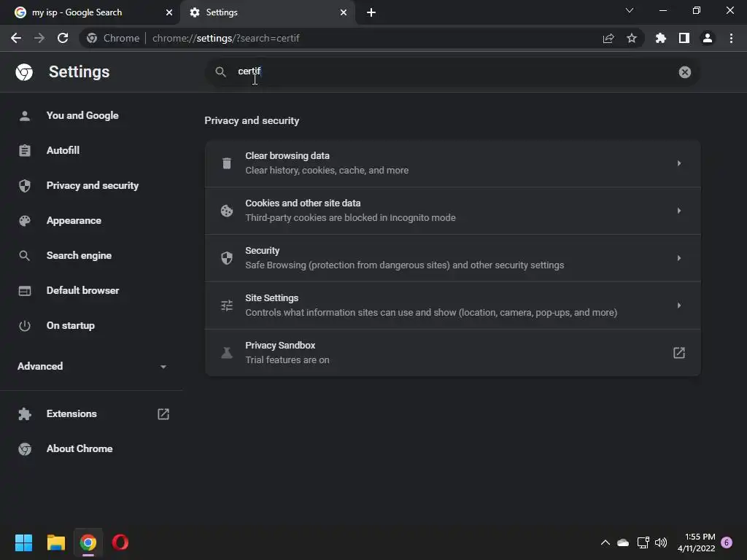Expand Clear browsing data arrow
The image size is (747, 560).
[x=679, y=163]
